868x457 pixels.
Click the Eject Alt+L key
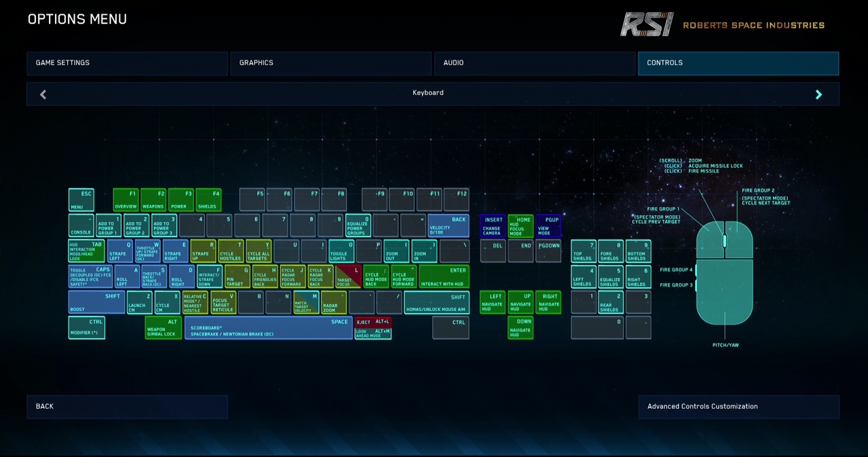[x=373, y=322]
